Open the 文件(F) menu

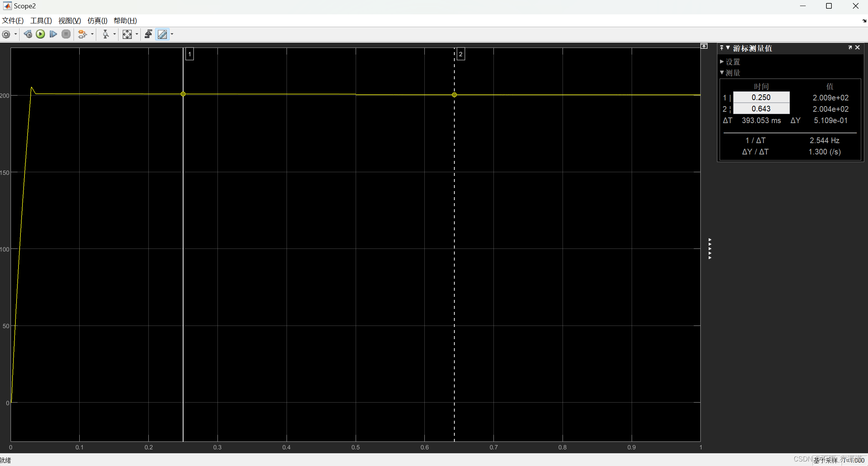tap(13, 20)
